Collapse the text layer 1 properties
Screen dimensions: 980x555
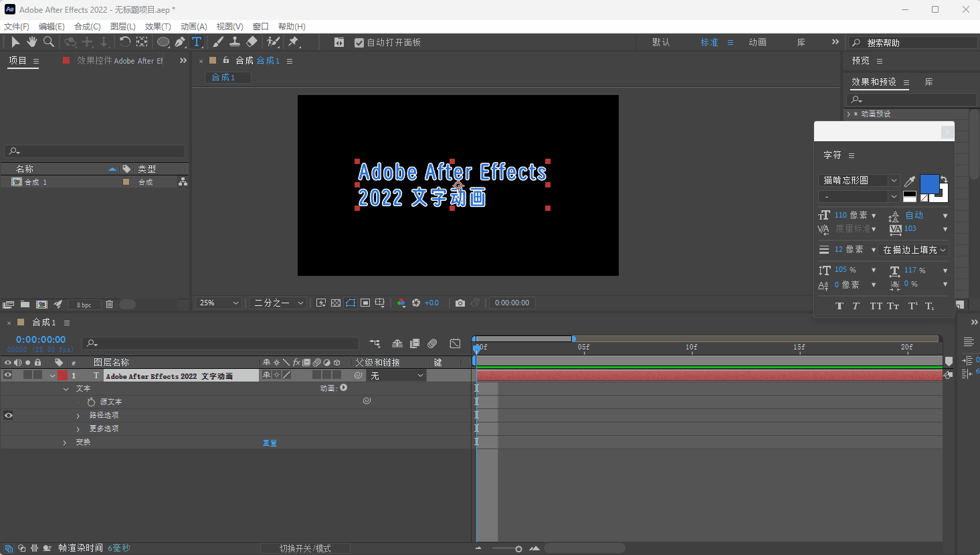[52, 376]
